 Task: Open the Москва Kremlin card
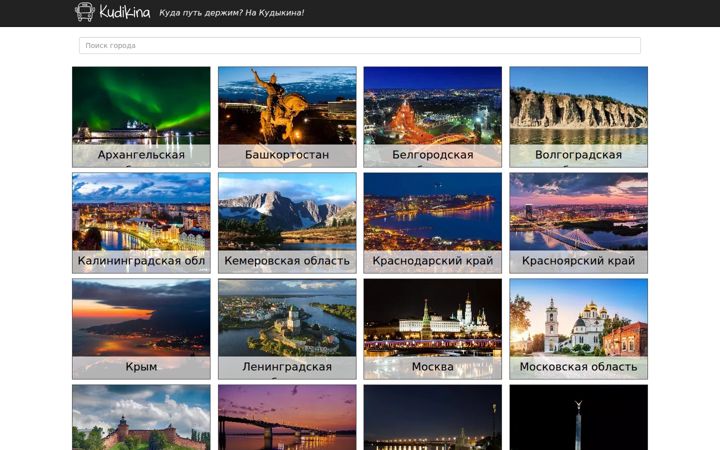pos(433,329)
